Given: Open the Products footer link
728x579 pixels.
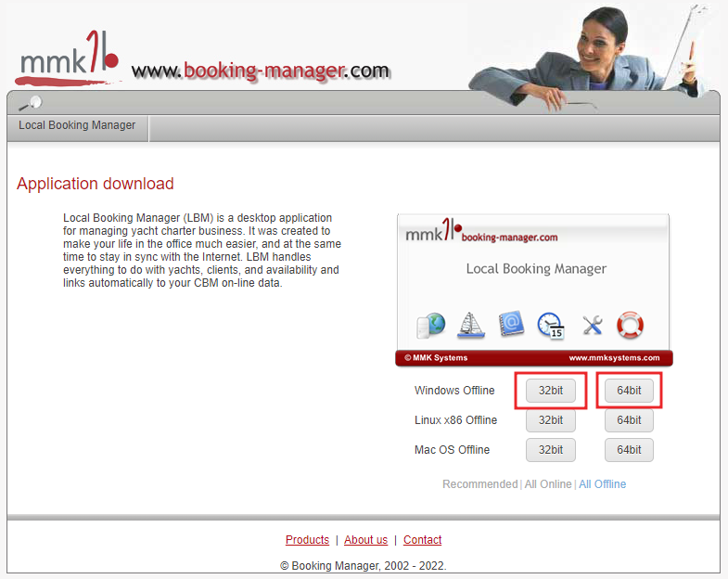Looking at the screenshot, I should click(307, 540).
